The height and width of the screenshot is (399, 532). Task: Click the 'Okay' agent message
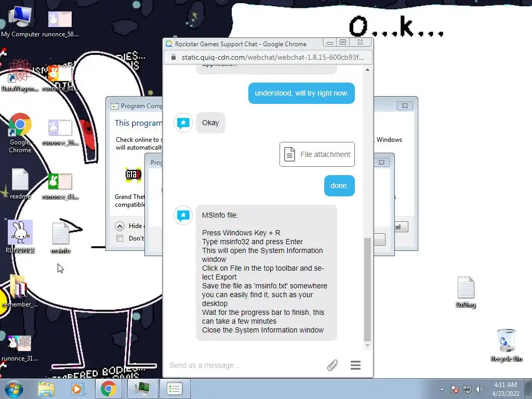pyautogui.click(x=210, y=123)
